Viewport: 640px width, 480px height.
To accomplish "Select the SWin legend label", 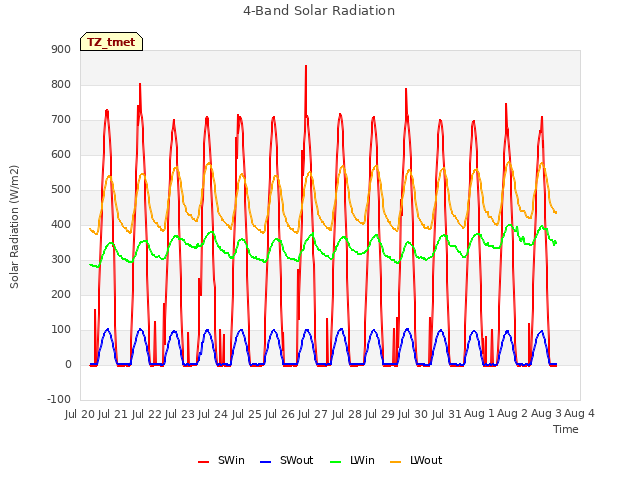I will pos(231,460).
